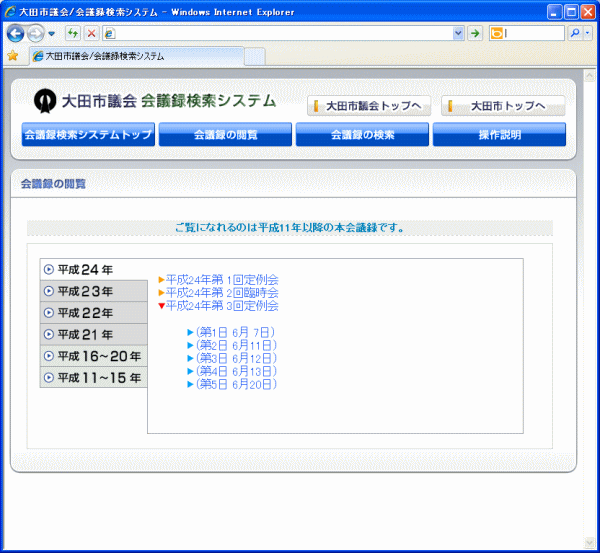The image size is (600, 553).
Task: Open the 会議録検索システムトップ menu
Action: coord(88,134)
